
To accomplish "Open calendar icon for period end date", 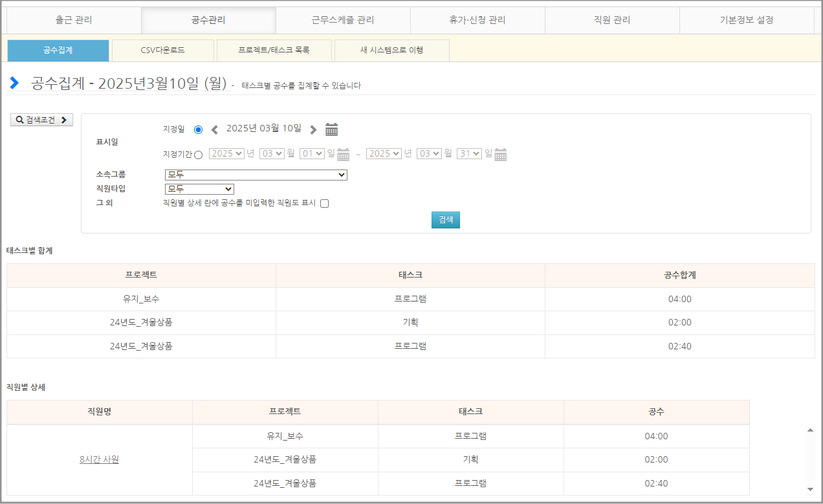I will point(500,154).
